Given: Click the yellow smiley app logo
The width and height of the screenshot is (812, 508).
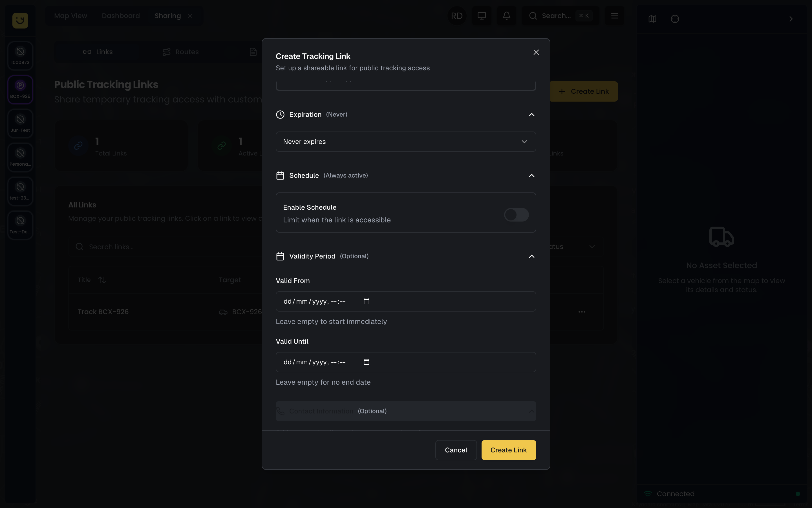Looking at the screenshot, I should 20,21.
